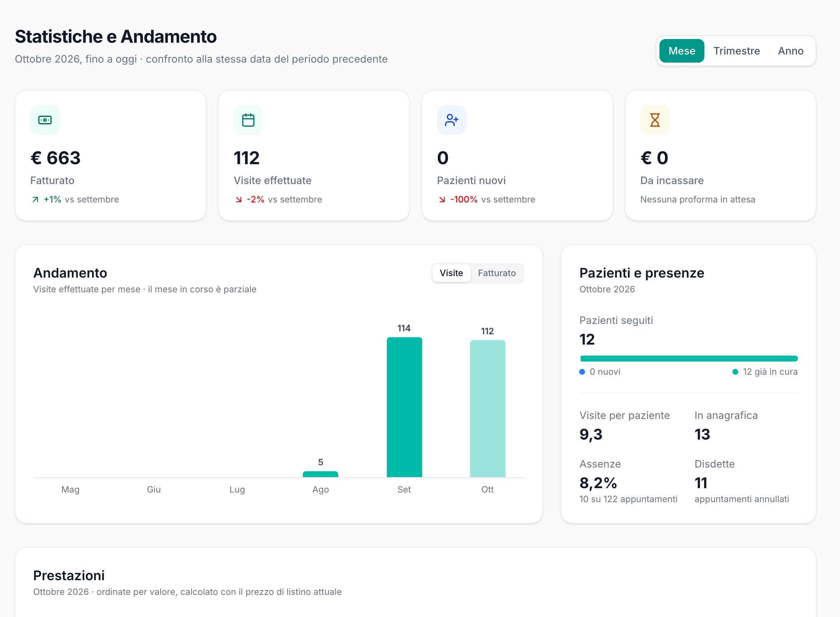Click the Giu axis label
Image resolution: width=840 pixels, height=617 pixels.
pyautogui.click(x=154, y=490)
